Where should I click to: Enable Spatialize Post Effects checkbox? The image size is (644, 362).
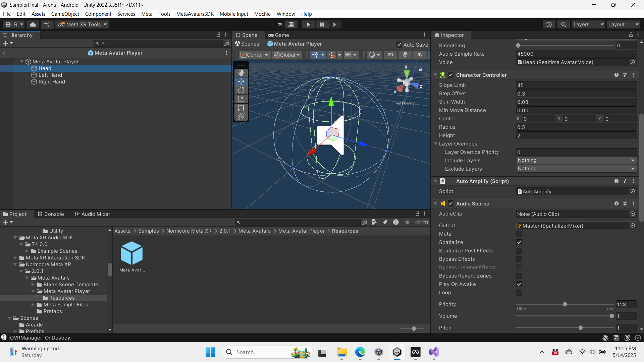(519, 251)
